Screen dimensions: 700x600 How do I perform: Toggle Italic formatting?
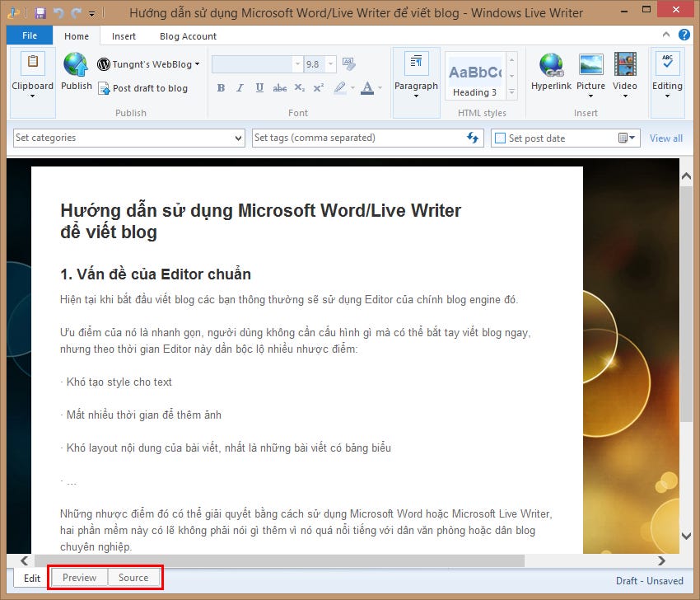[x=240, y=87]
